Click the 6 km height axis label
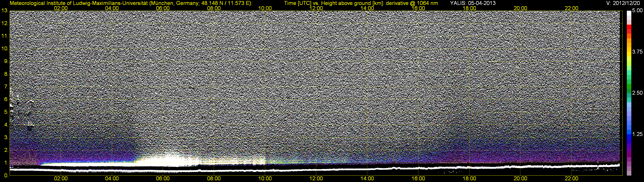 coord(6,99)
